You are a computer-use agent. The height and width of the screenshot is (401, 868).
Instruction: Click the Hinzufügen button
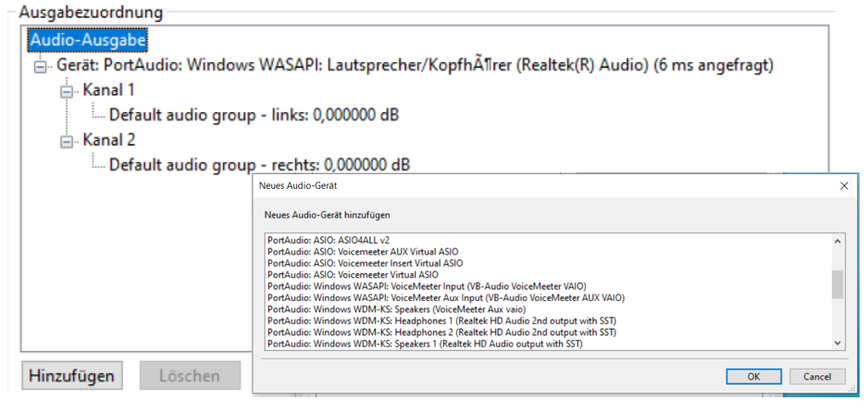click(73, 376)
